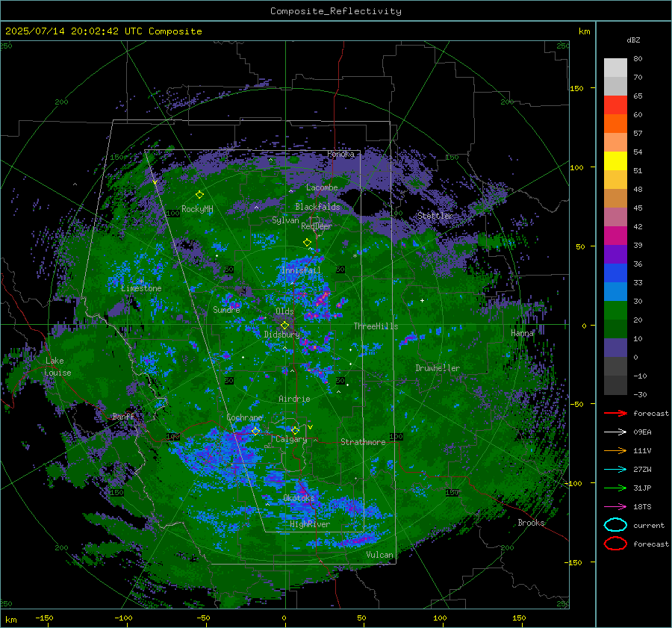Click the Hanna label

click(522, 333)
